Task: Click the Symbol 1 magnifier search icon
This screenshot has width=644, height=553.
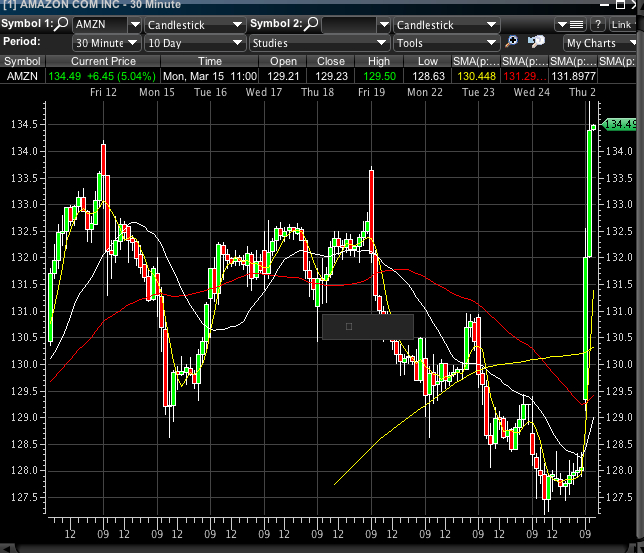Action: [x=62, y=24]
